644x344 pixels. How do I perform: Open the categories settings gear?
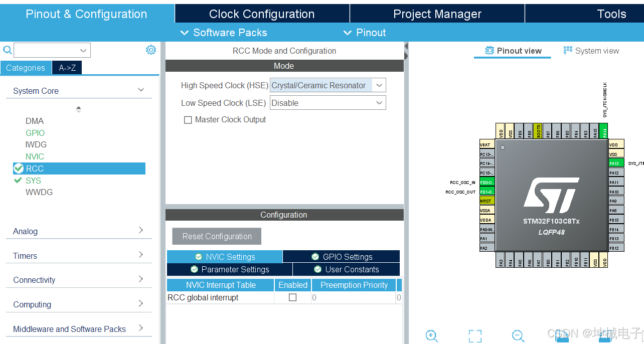point(151,50)
